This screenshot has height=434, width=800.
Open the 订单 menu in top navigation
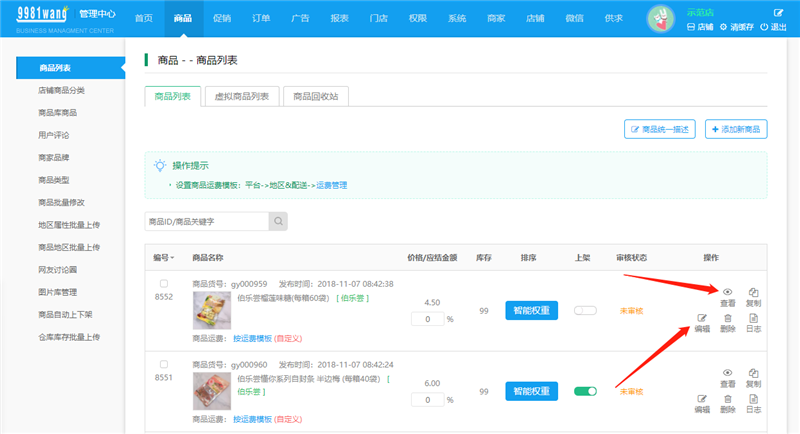tap(260, 19)
